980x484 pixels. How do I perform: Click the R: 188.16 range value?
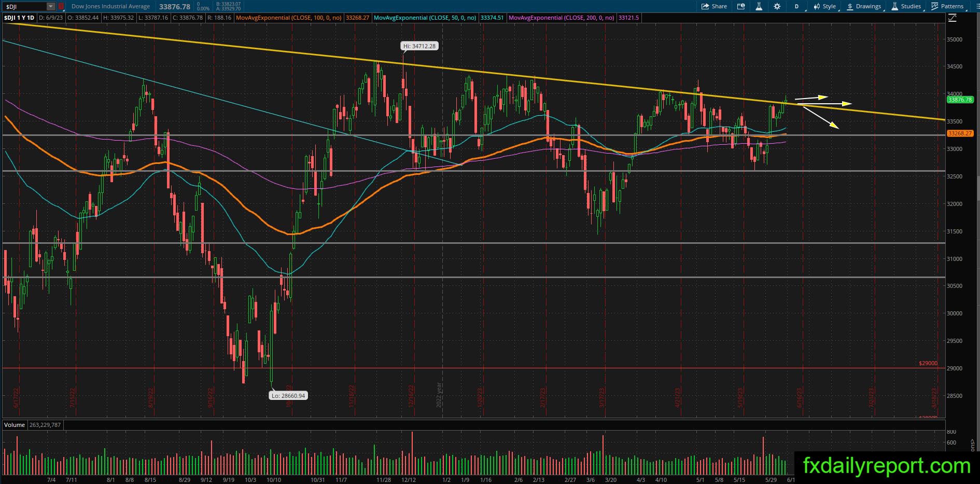[x=220, y=18]
